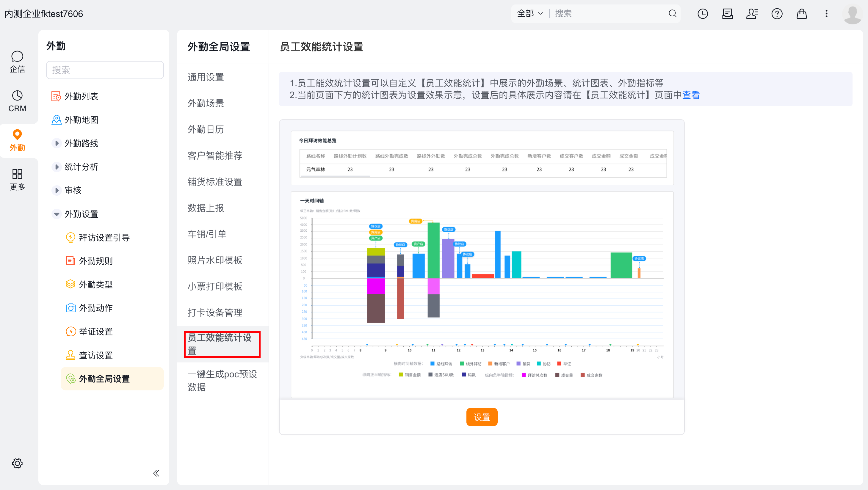Collapse the 外勤设置 tree node
The width and height of the screenshot is (868, 490).
pyautogui.click(x=57, y=214)
